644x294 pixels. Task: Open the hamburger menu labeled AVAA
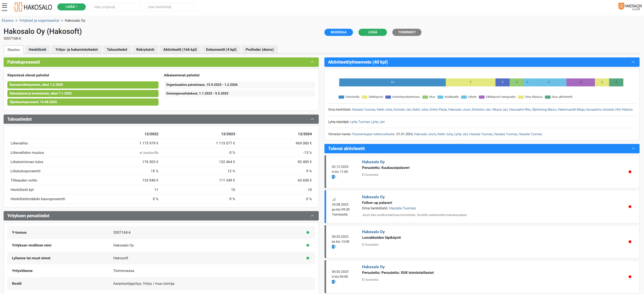click(x=4, y=7)
